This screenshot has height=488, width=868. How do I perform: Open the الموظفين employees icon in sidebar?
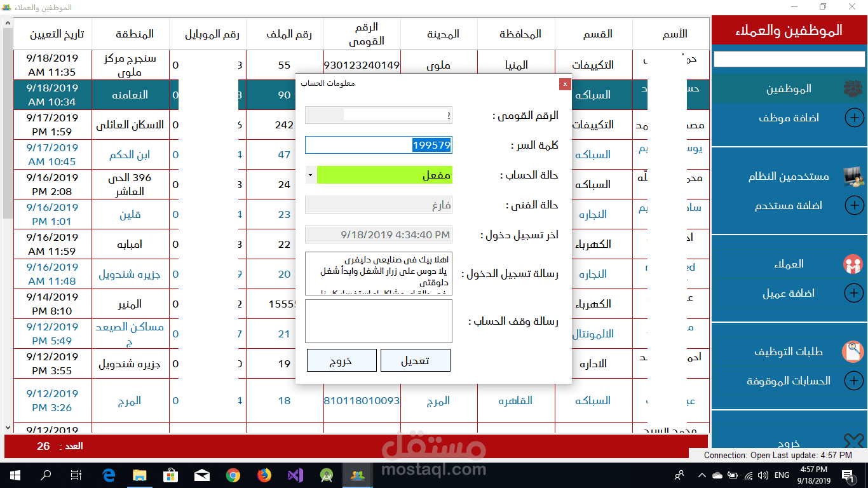pyautogui.click(x=853, y=89)
